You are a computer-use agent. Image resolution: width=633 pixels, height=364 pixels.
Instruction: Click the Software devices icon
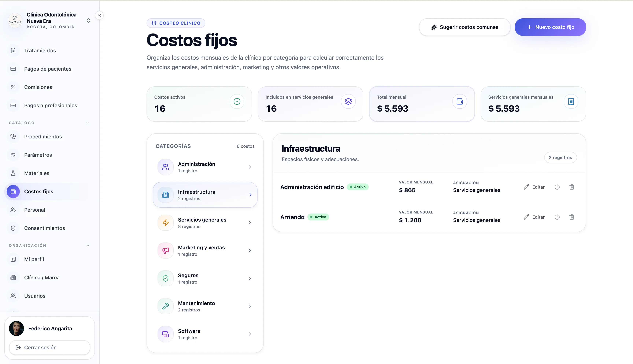166,334
